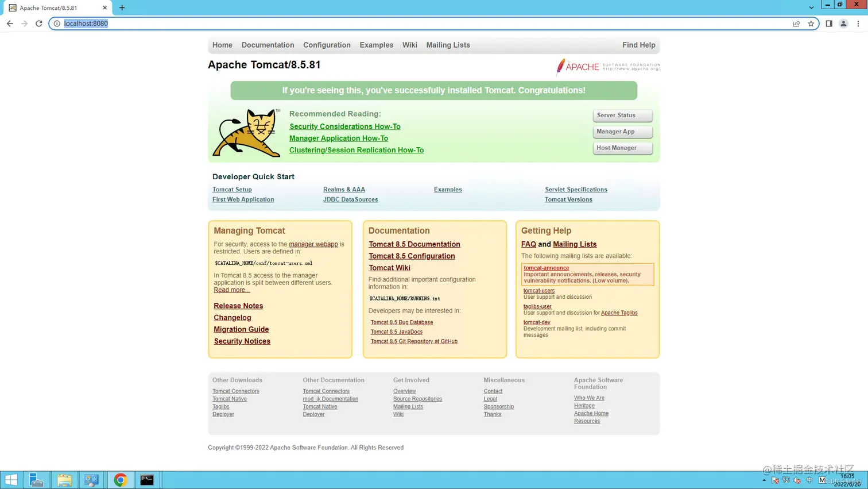Click the Server Status button
868x489 pixels.
pos(622,115)
